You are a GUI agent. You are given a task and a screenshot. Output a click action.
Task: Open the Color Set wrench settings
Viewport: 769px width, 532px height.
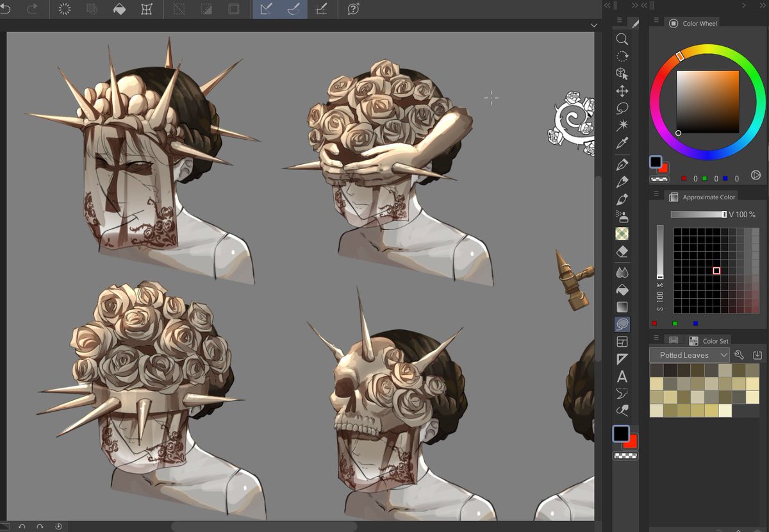tap(739, 354)
